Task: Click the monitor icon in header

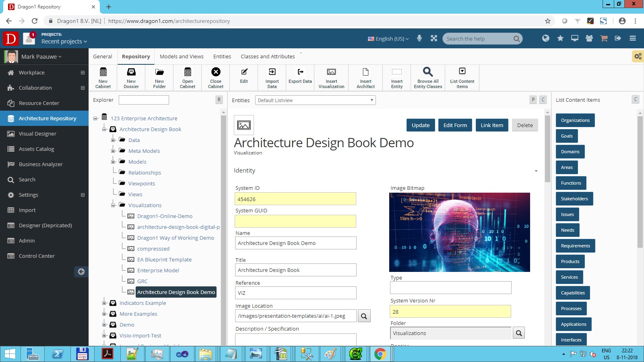Action: coord(575,38)
